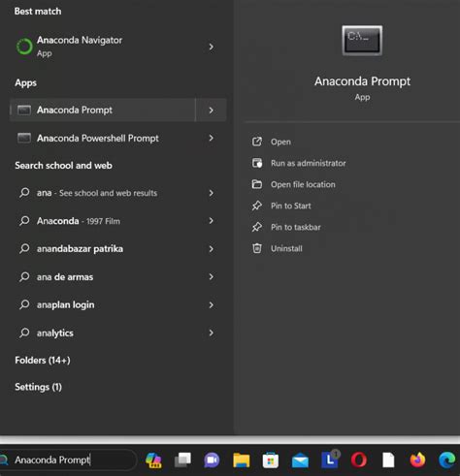
Task: Open Firefox from the taskbar
Action: [x=417, y=460]
